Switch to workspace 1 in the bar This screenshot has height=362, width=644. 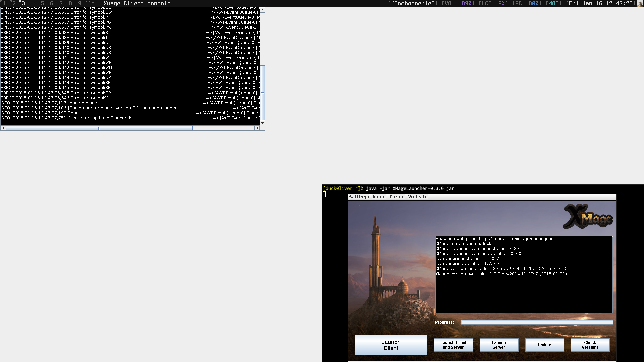point(5,3)
